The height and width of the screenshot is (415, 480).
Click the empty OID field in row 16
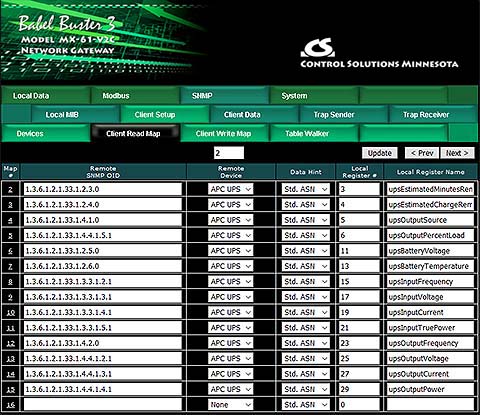(103, 405)
